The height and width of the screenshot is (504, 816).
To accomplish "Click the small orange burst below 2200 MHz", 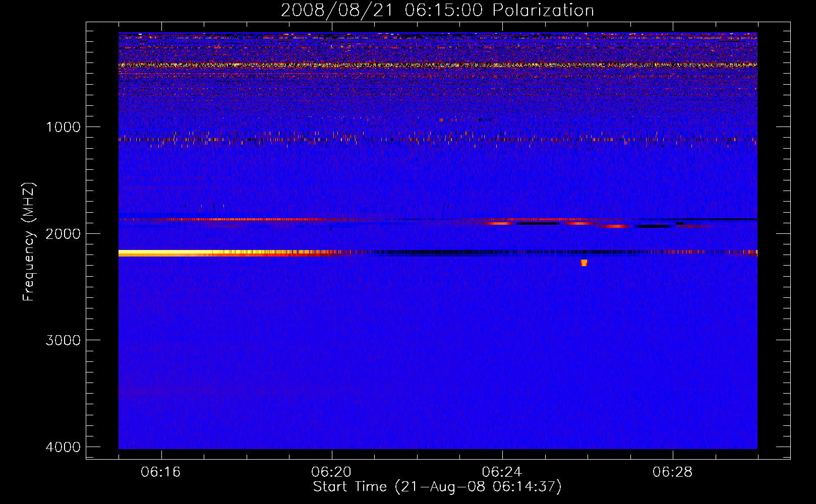I will click(584, 263).
